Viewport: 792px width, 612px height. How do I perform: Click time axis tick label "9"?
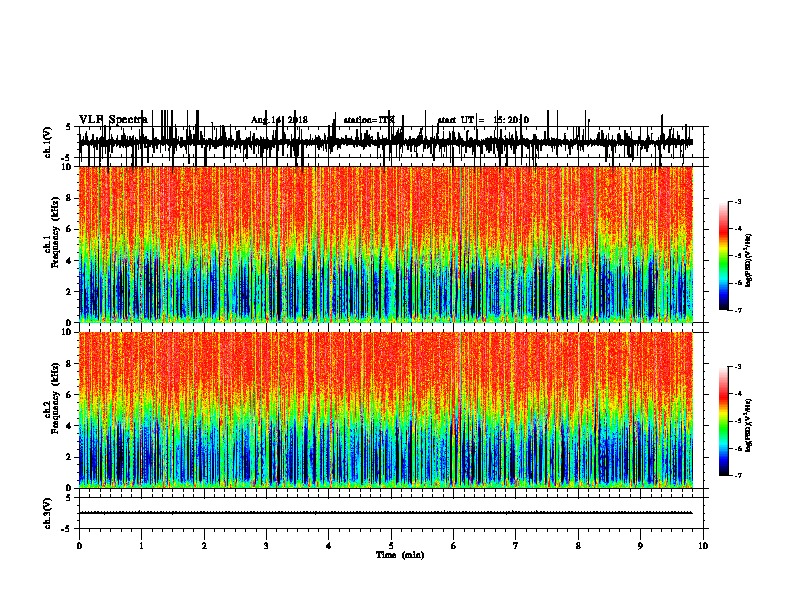tap(640, 546)
